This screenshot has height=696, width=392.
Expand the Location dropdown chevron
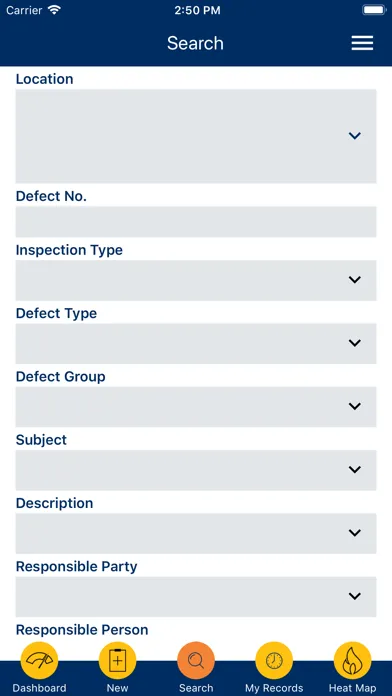(x=354, y=136)
